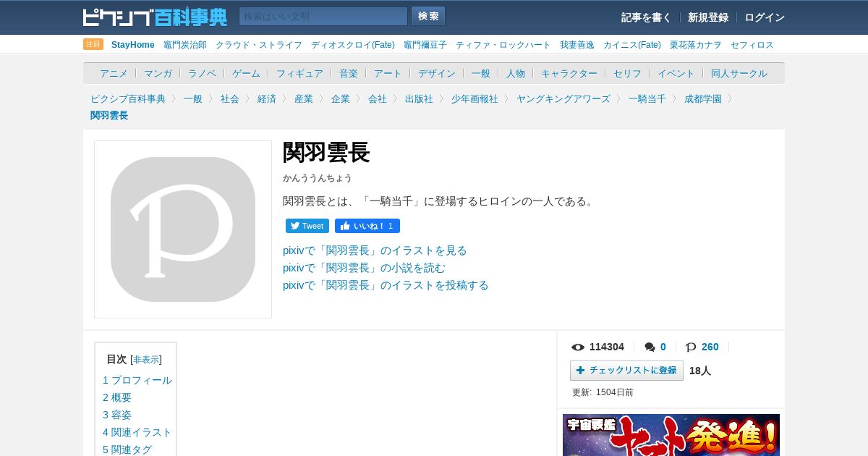Select イベント category menu
The height and width of the screenshot is (456, 868).
(676, 73)
